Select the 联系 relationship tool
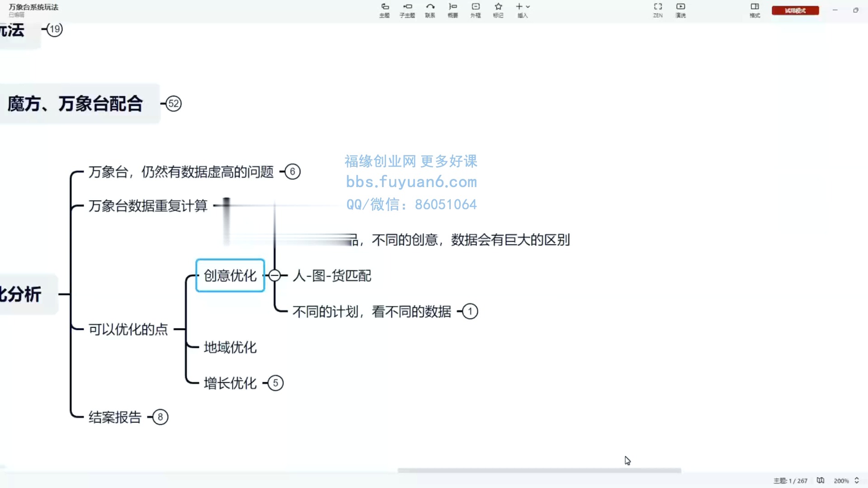This screenshot has height=488, width=868. coord(430,10)
